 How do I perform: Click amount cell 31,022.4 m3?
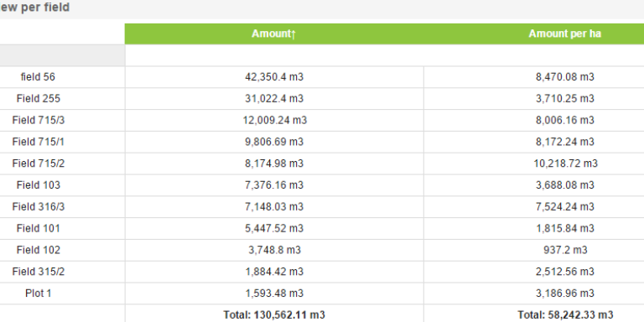point(274,99)
